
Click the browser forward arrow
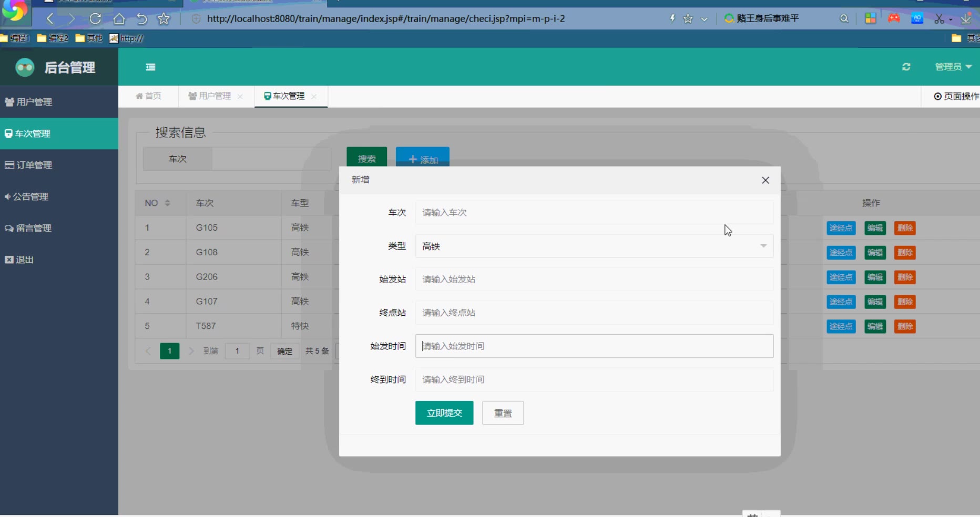pyautogui.click(x=72, y=19)
